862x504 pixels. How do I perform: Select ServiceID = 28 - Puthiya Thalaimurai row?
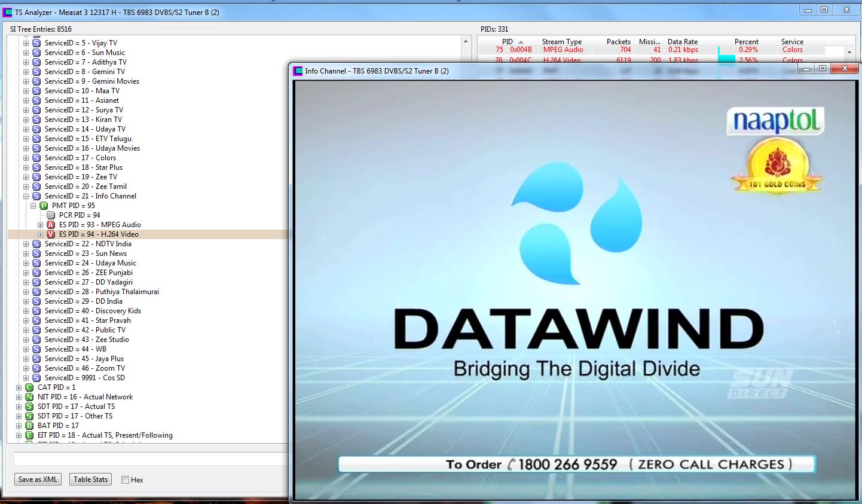[102, 292]
